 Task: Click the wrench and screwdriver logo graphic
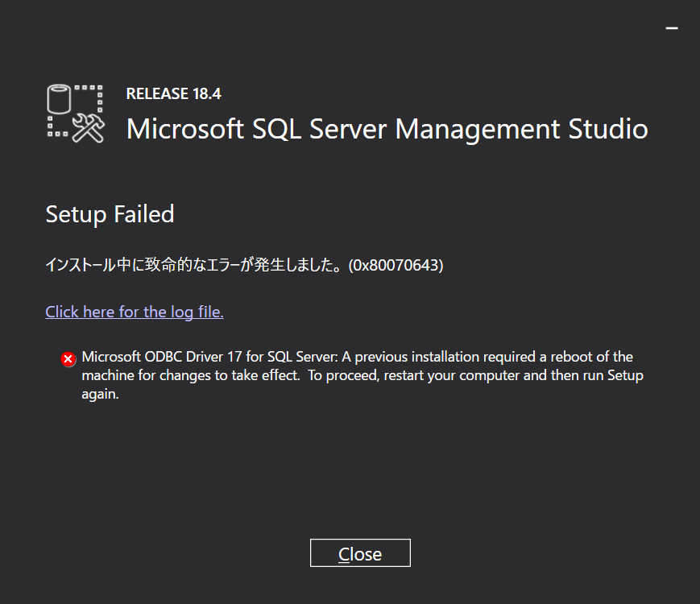click(x=89, y=127)
